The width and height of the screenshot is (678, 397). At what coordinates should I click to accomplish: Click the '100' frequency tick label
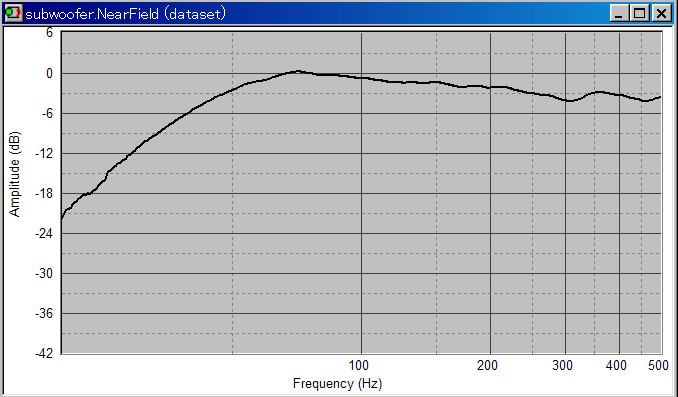pos(358,366)
